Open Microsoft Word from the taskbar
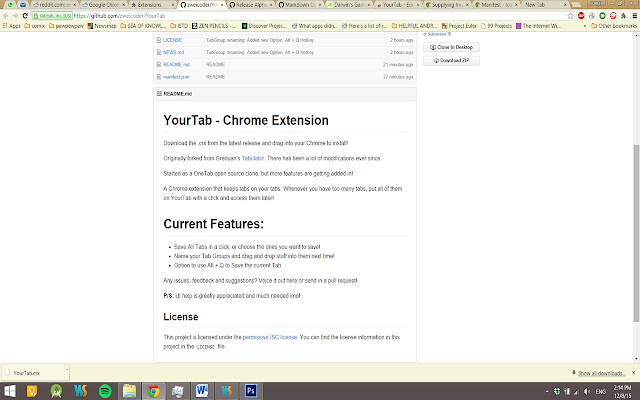The image size is (640, 400). pyautogui.click(x=202, y=391)
